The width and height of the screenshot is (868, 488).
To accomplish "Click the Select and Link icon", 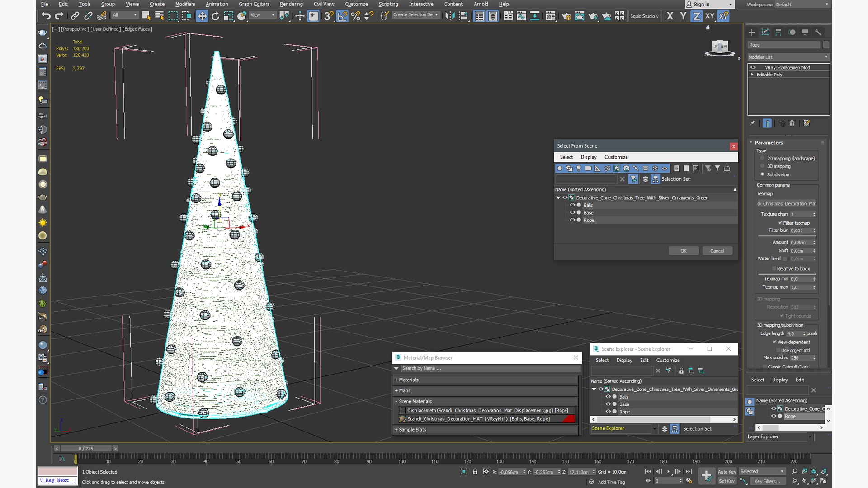I will point(75,16).
